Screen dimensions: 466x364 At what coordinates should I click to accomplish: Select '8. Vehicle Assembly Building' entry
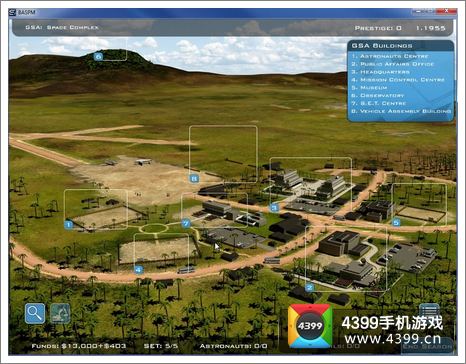pos(401,111)
